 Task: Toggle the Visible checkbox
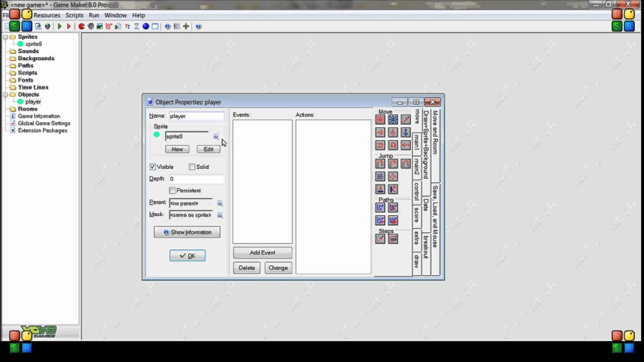152,167
